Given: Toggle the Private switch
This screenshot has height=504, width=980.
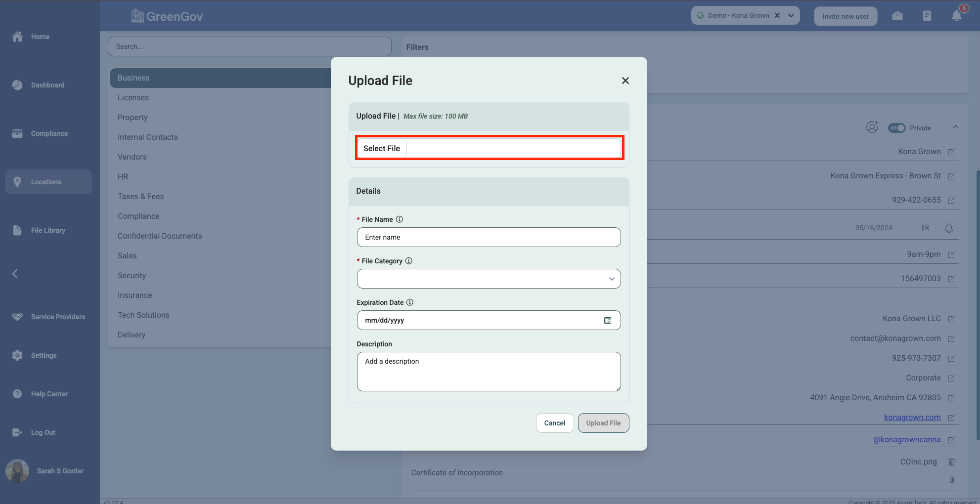Looking at the screenshot, I should point(896,128).
